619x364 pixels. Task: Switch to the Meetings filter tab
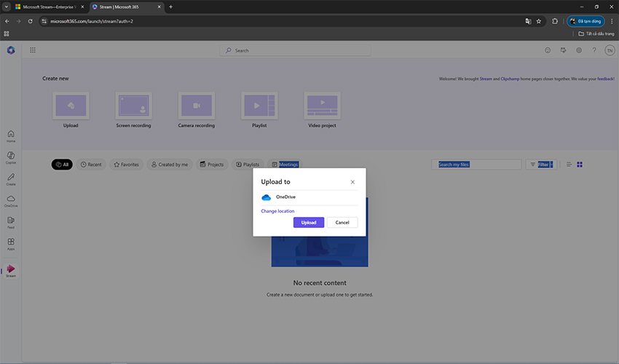coord(285,165)
